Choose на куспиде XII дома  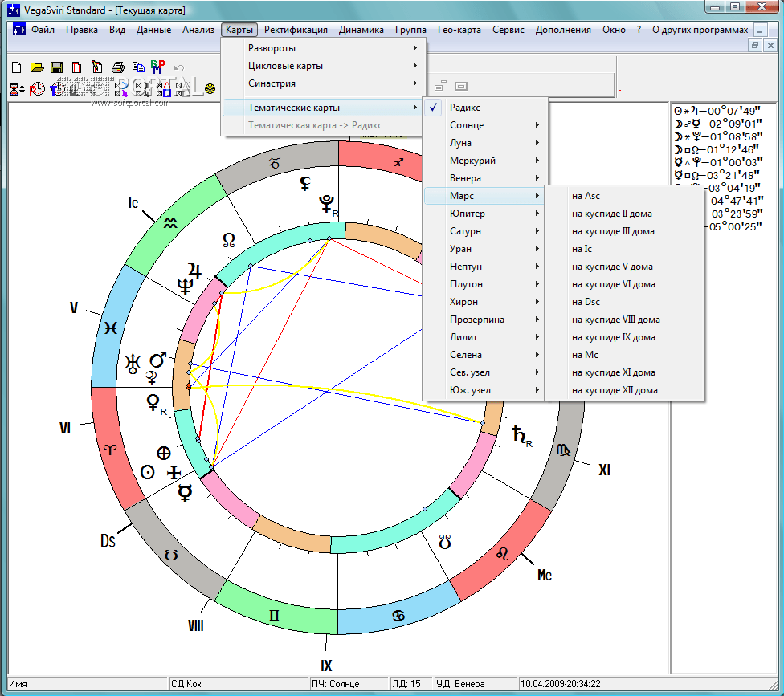[624, 389]
